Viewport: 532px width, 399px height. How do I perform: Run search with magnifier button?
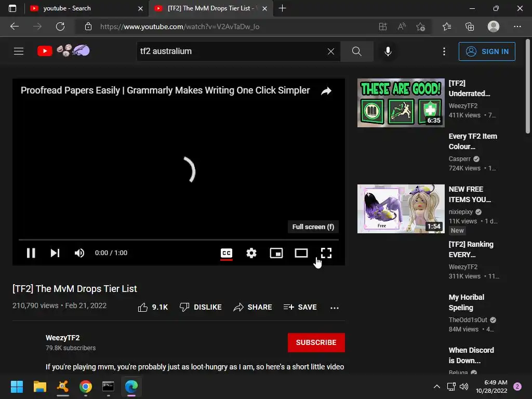tap(356, 51)
